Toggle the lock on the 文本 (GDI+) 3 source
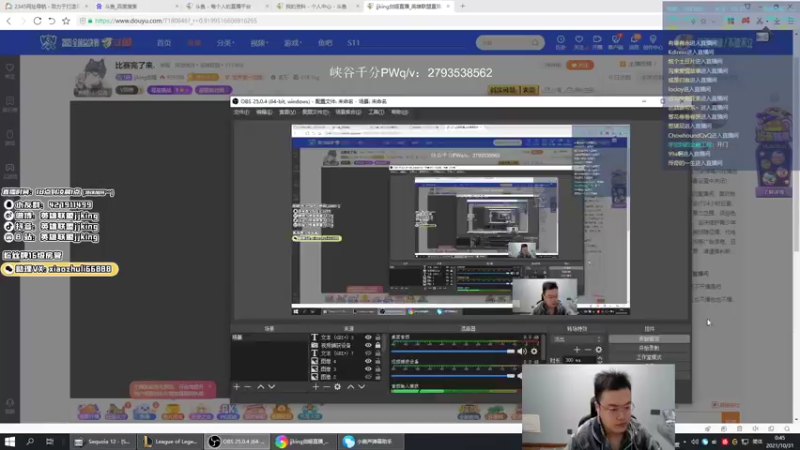This screenshot has width=800, height=450. (378, 337)
